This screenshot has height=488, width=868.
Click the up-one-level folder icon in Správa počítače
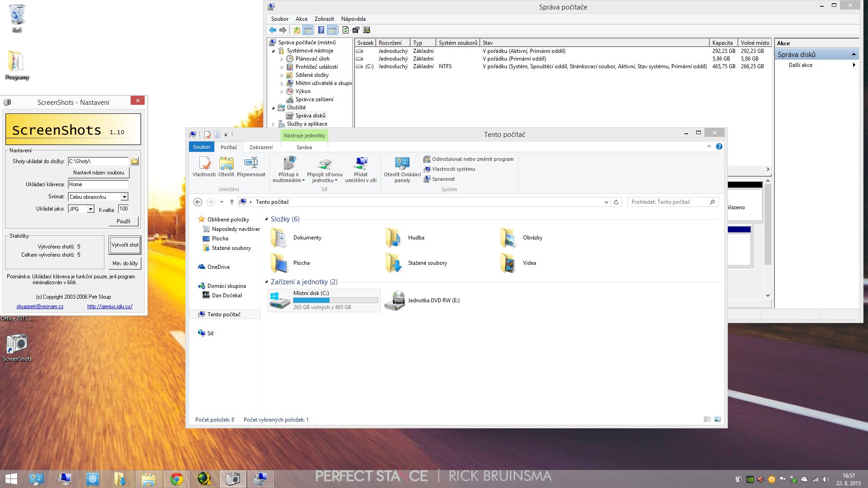pos(297,30)
